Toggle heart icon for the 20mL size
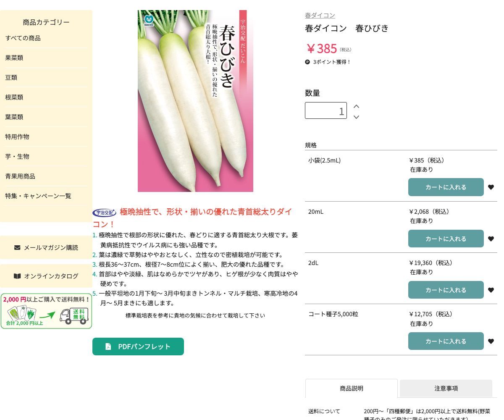The width and height of the screenshot is (504, 420). pyautogui.click(x=491, y=239)
